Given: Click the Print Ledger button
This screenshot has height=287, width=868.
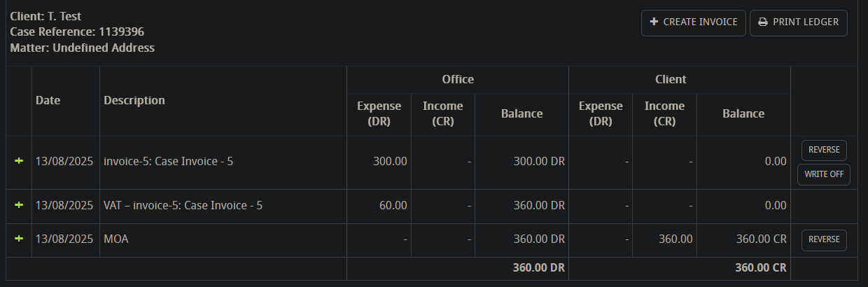Looking at the screenshot, I should pyautogui.click(x=799, y=22).
